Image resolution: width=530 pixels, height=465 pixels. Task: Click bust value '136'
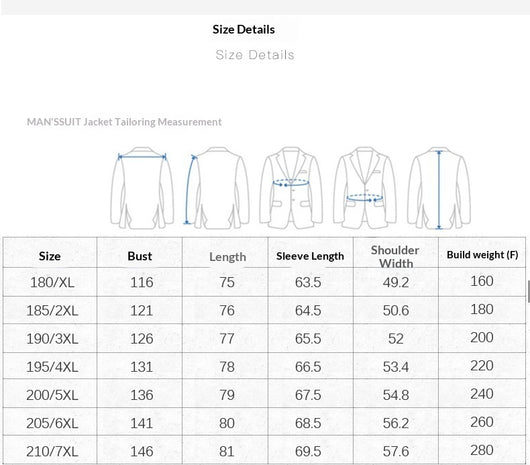[x=142, y=395]
